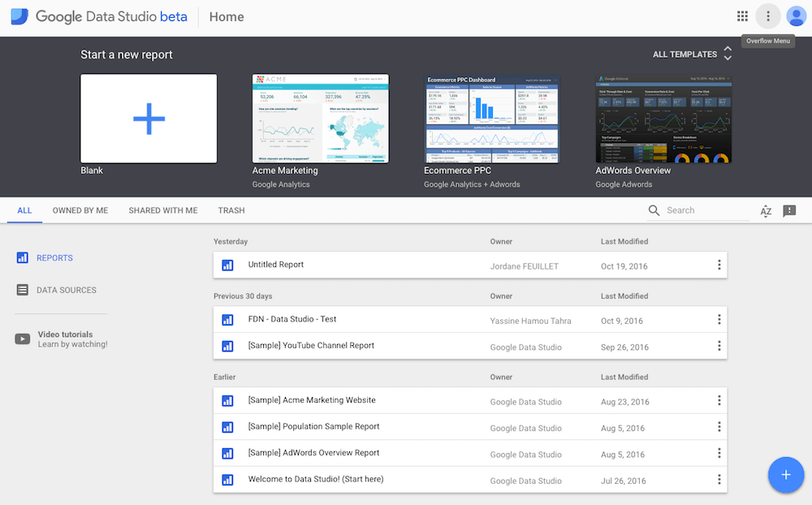Start a Blank report from template
Viewport: 812px width, 505px height.
(x=149, y=119)
